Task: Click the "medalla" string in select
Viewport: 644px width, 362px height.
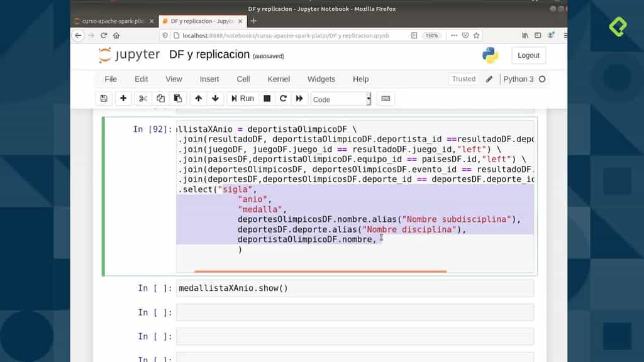Action: tap(260, 209)
